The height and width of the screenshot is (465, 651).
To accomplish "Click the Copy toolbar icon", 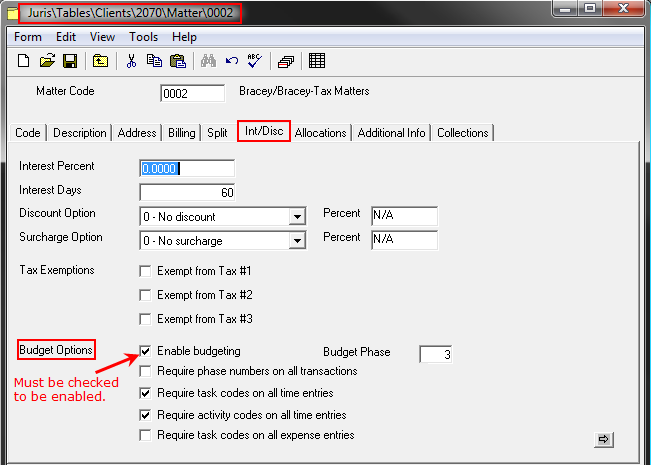I will pos(154,61).
